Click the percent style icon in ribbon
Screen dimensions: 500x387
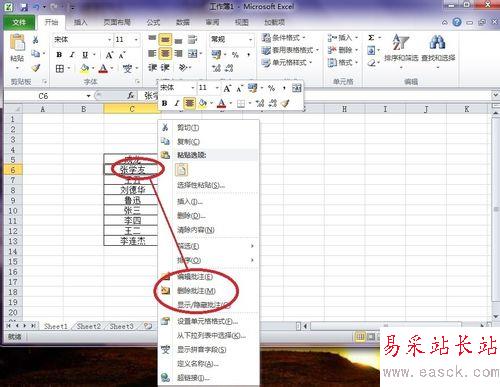(x=235, y=54)
